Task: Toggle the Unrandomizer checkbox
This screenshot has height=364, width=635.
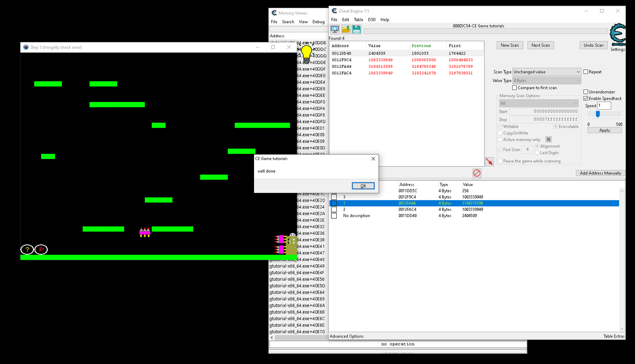Action: pyautogui.click(x=586, y=92)
